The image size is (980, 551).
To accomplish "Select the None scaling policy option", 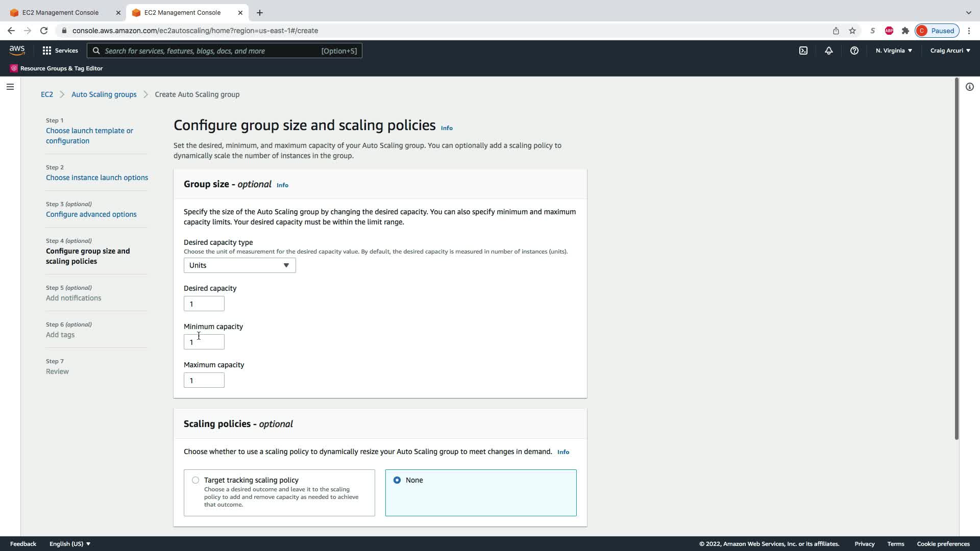I will coord(397,480).
